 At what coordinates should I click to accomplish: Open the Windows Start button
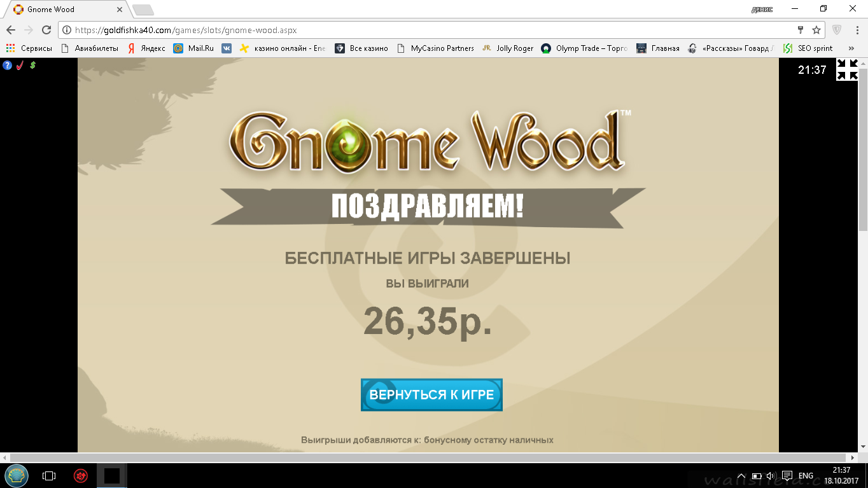[x=16, y=475]
